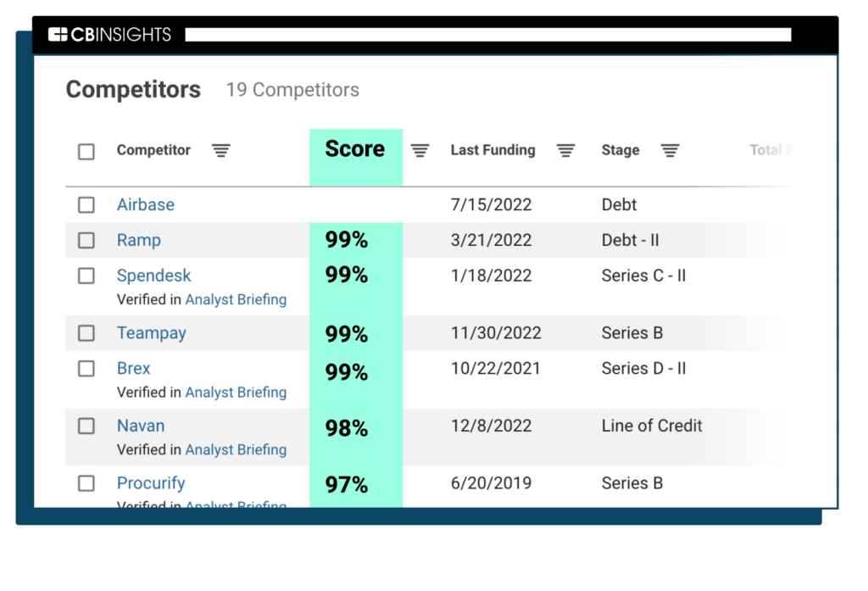
Task: Click the CB Insights logo
Action: pos(110,34)
